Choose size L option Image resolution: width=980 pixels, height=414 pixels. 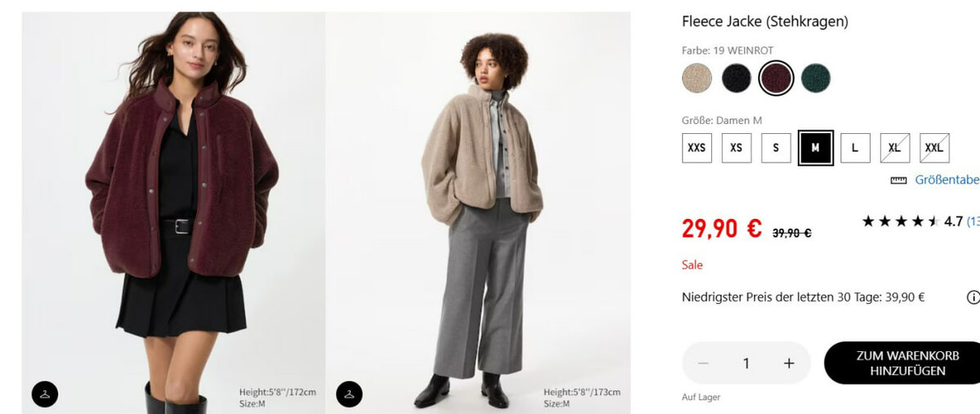tap(855, 148)
